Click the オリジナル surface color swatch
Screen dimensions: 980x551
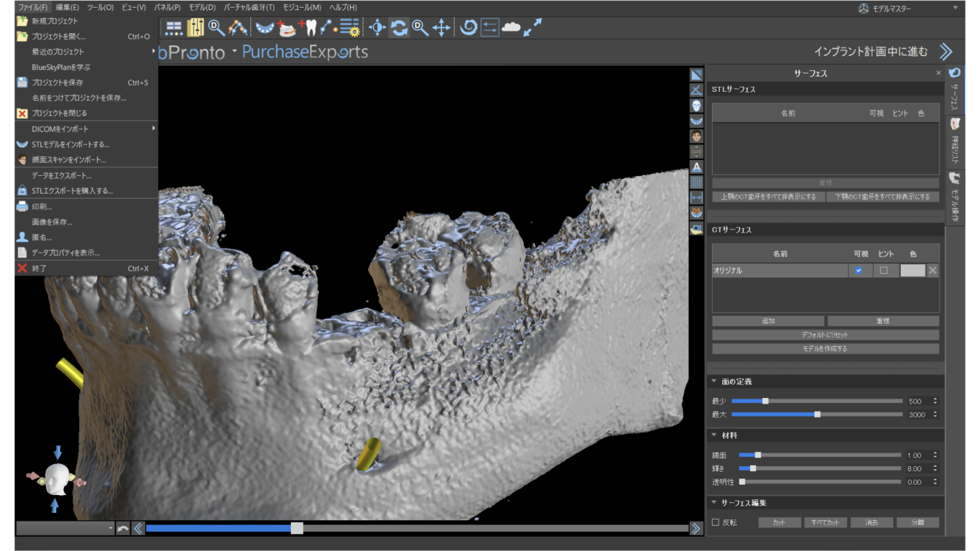click(x=912, y=270)
